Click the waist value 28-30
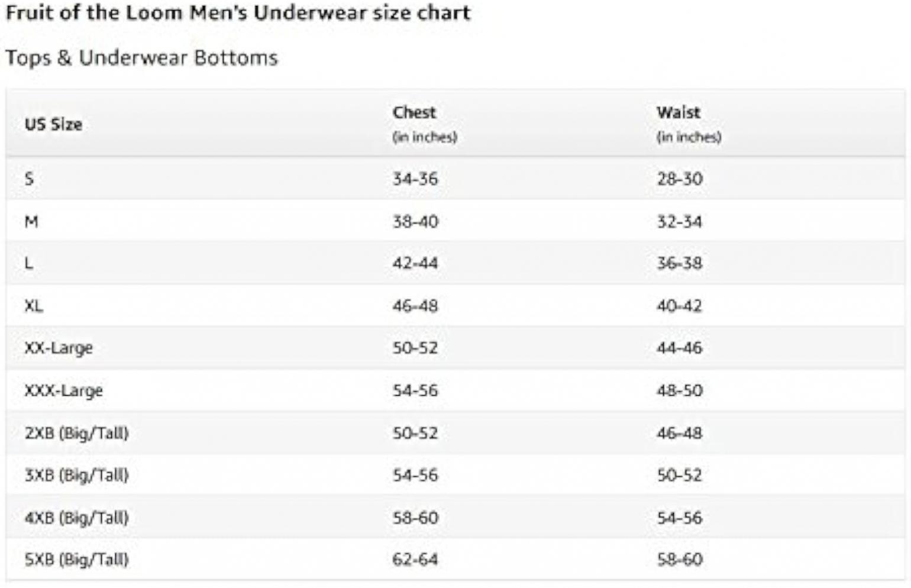 680,179
